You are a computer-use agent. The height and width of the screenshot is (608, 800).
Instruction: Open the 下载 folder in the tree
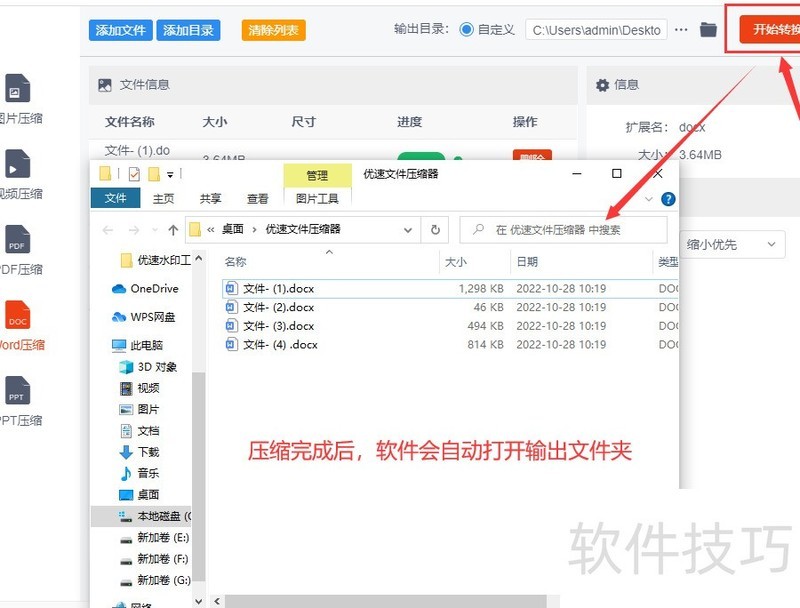pyautogui.click(x=139, y=452)
